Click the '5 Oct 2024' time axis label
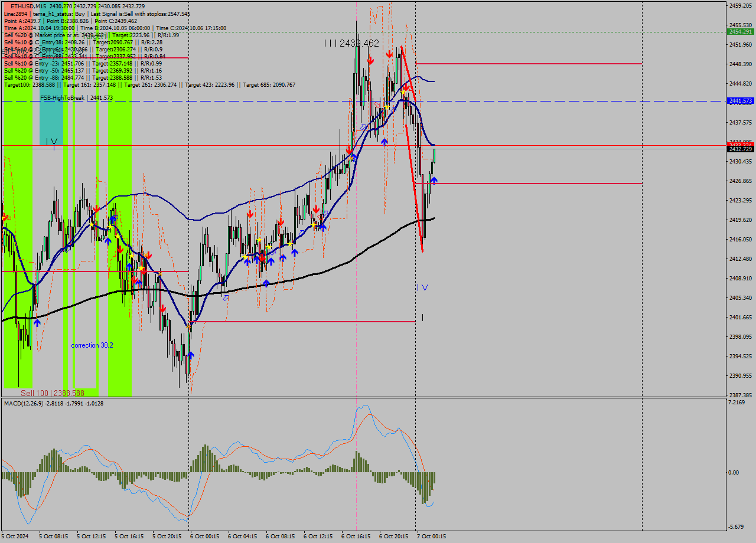The width and height of the screenshot is (756, 543). (x=15, y=537)
